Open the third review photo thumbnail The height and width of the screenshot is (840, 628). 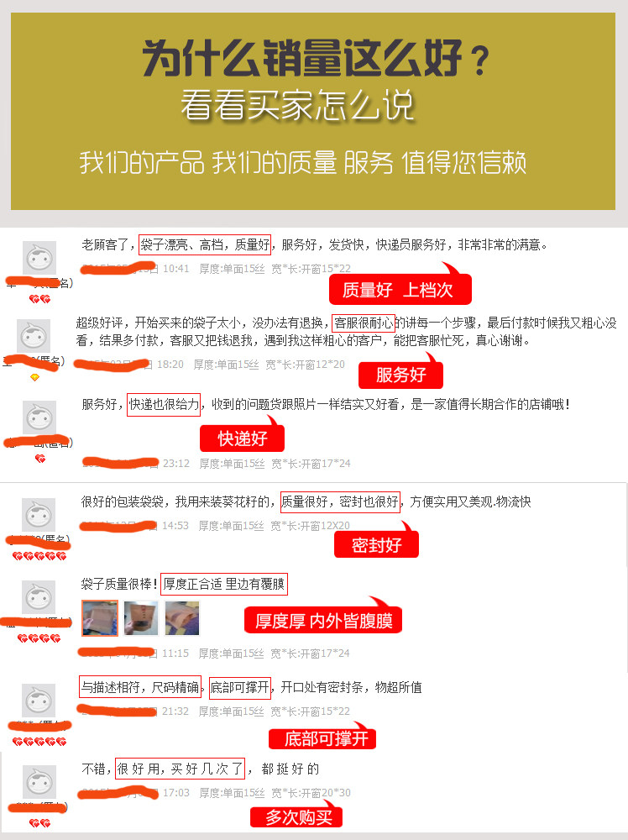point(182,617)
